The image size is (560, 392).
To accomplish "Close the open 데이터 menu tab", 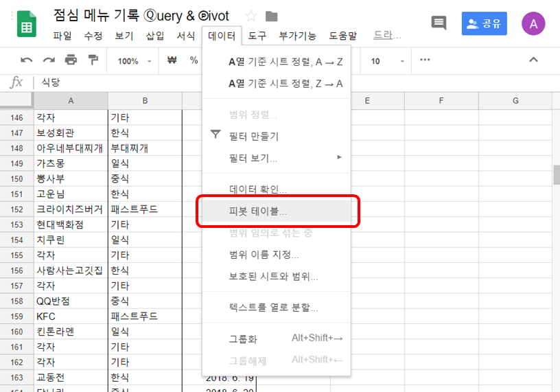I will pos(222,36).
